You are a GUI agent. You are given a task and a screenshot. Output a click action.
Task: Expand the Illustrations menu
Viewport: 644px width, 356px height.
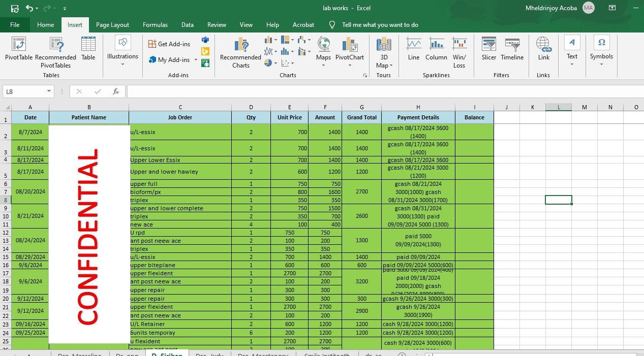click(x=122, y=50)
